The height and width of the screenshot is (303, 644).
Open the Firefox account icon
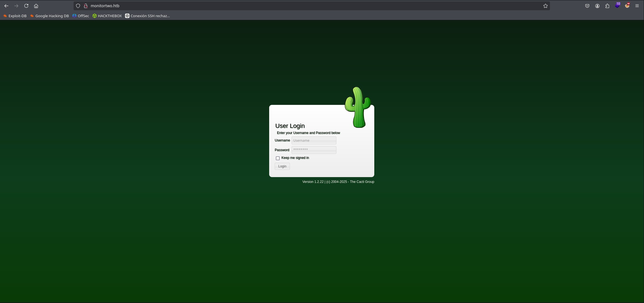597,6
